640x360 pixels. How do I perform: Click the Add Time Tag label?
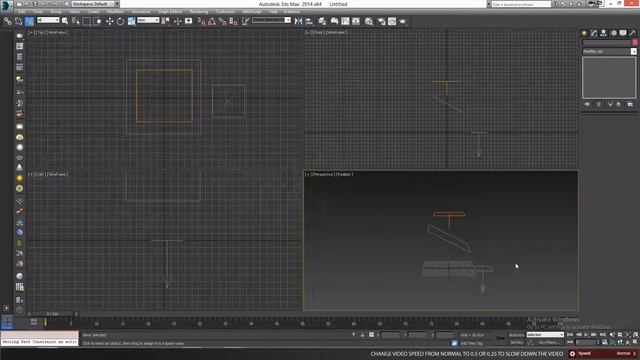point(471,343)
